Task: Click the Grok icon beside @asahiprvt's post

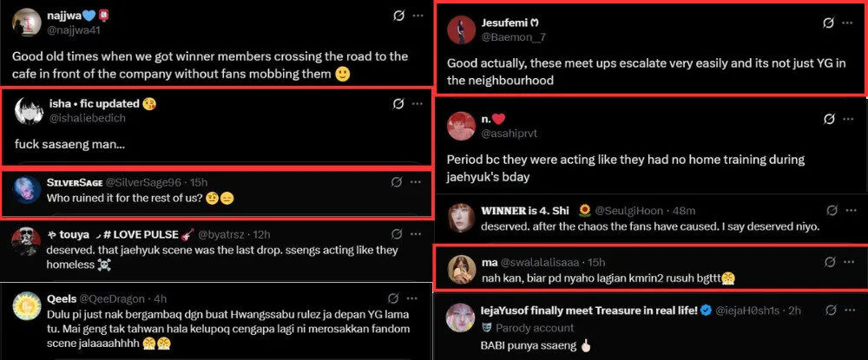Action: pos(828,120)
